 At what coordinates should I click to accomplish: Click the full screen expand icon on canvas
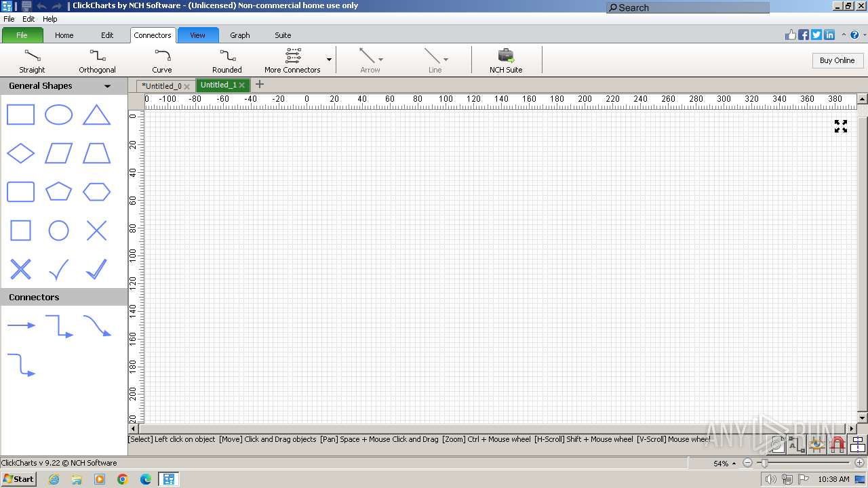[x=841, y=126]
